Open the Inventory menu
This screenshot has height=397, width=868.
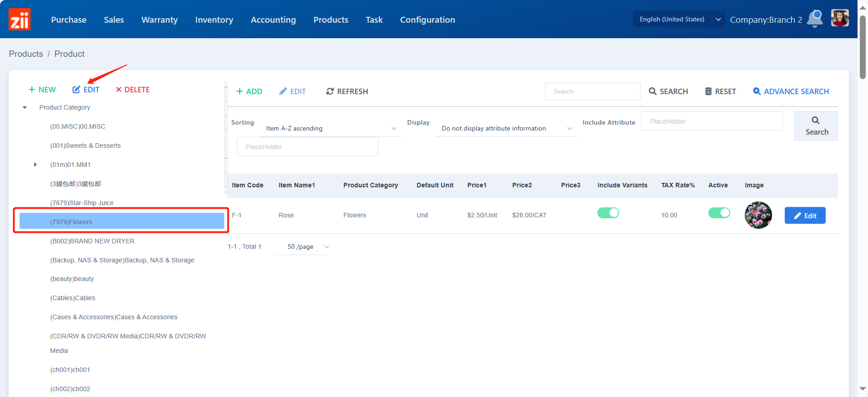pos(214,20)
